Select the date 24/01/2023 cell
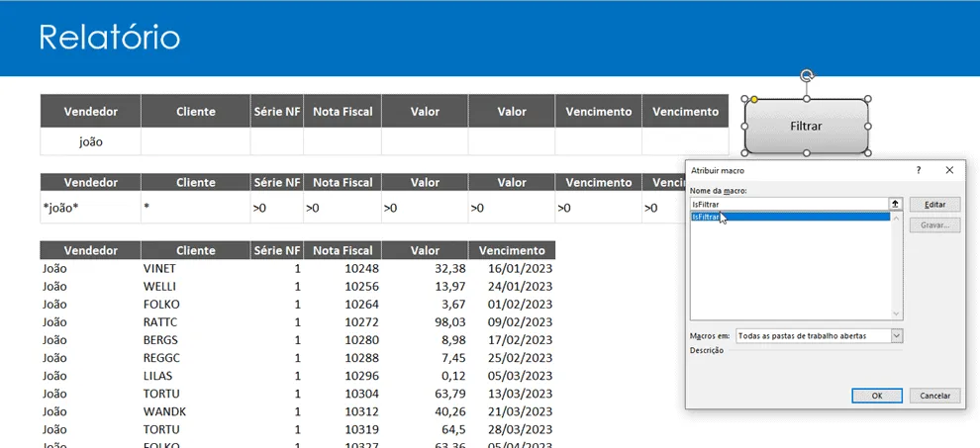Image resolution: width=980 pixels, height=448 pixels. click(512, 287)
